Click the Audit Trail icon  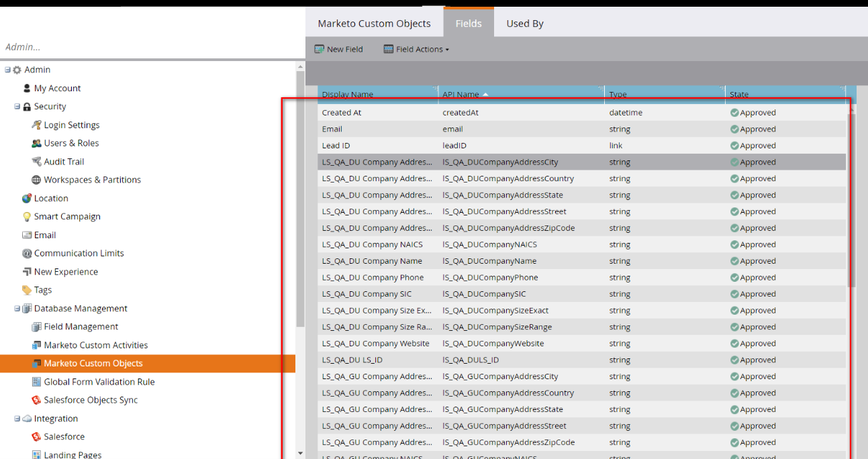[x=37, y=162]
